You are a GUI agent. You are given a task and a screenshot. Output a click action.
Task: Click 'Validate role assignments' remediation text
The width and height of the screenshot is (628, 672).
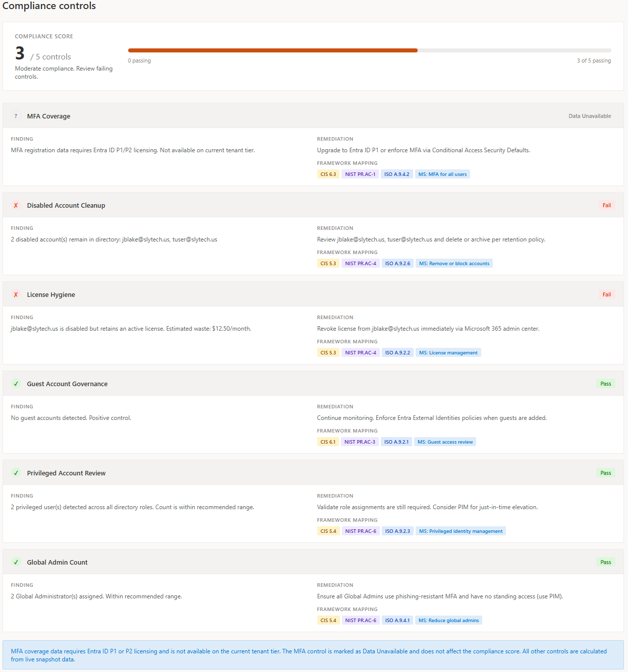[x=427, y=507]
